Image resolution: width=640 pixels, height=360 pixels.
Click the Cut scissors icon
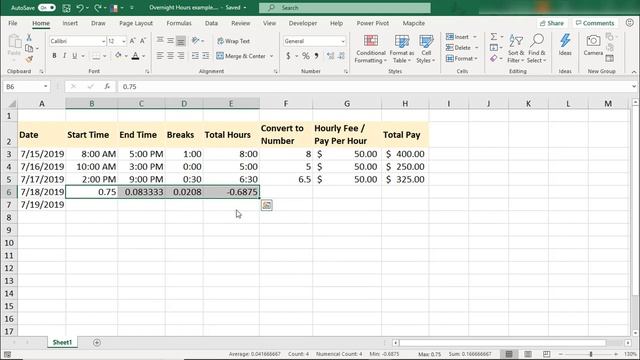pyautogui.click(x=29, y=38)
